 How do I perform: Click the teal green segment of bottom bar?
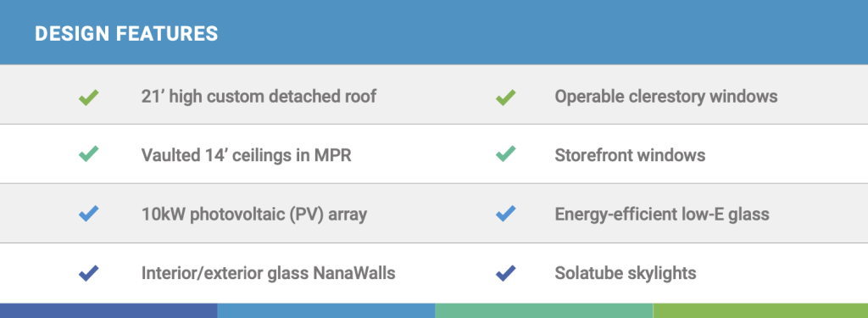[x=544, y=311]
